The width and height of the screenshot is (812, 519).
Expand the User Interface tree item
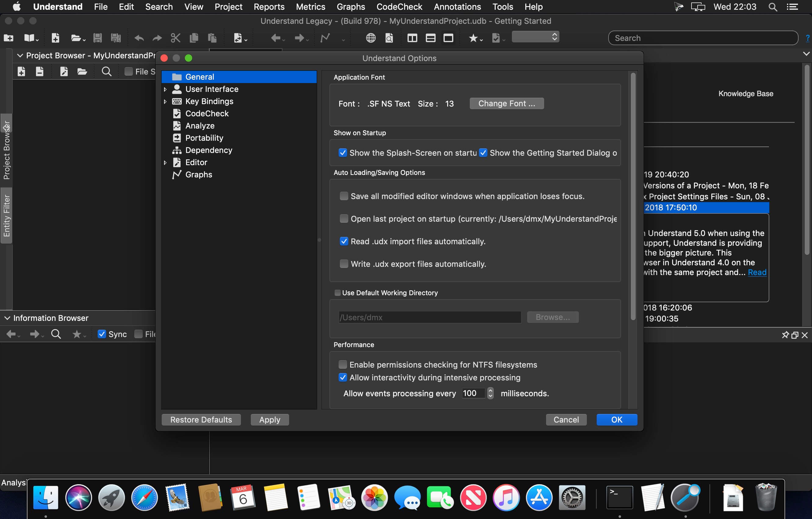click(x=165, y=89)
